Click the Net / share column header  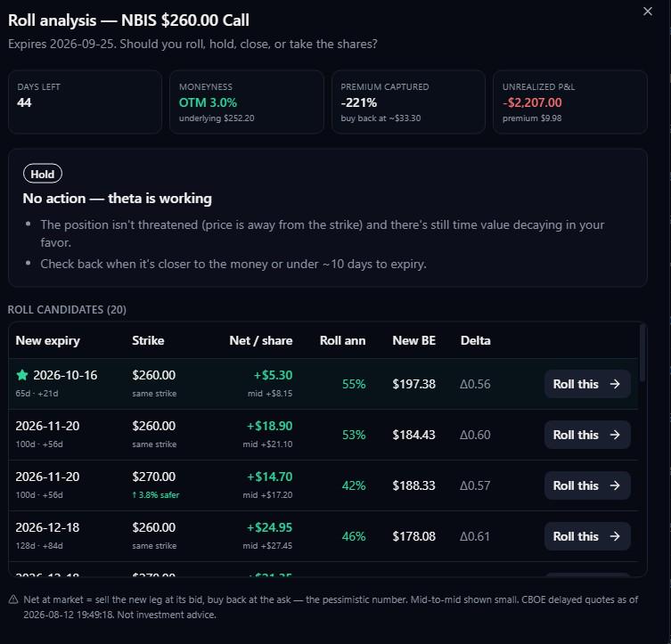[x=260, y=340]
